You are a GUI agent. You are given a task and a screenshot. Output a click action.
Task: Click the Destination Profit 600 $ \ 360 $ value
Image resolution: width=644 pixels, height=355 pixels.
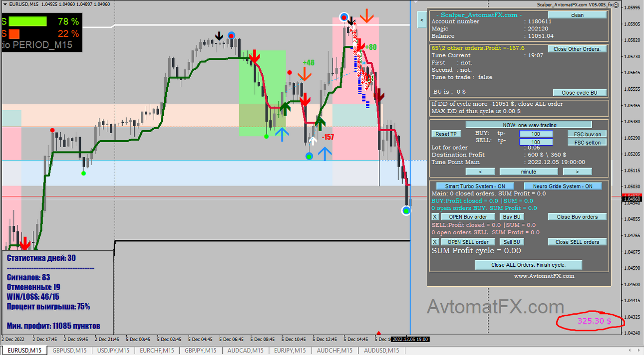pyautogui.click(x=547, y=155)
